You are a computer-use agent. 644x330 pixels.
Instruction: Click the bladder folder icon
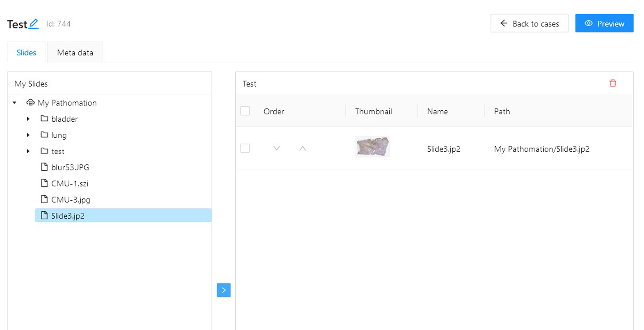(44, 119)
